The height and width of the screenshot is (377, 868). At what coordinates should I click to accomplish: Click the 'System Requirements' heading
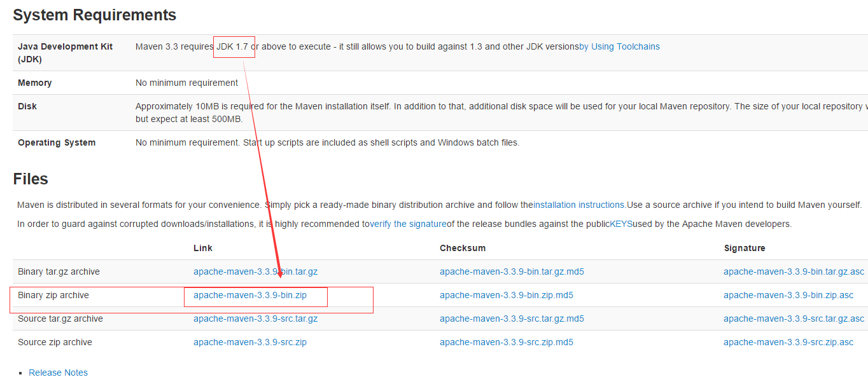click(x=95, y=15)
